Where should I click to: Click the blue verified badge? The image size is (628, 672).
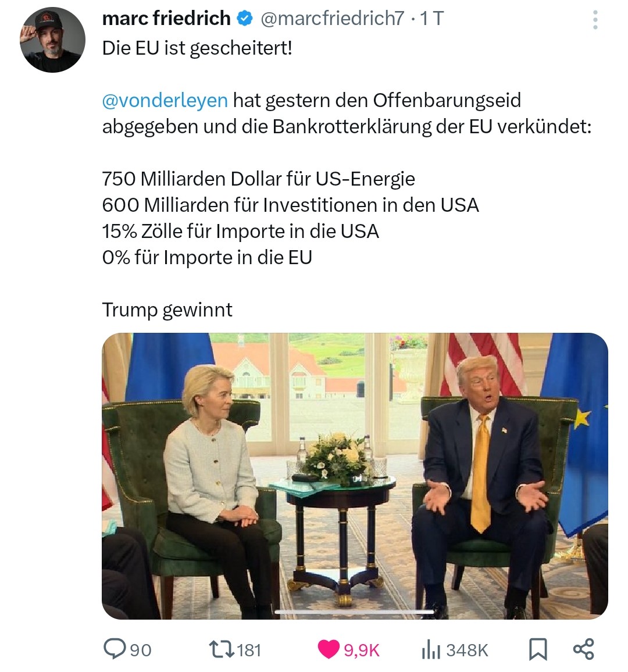tap(245, 19)
